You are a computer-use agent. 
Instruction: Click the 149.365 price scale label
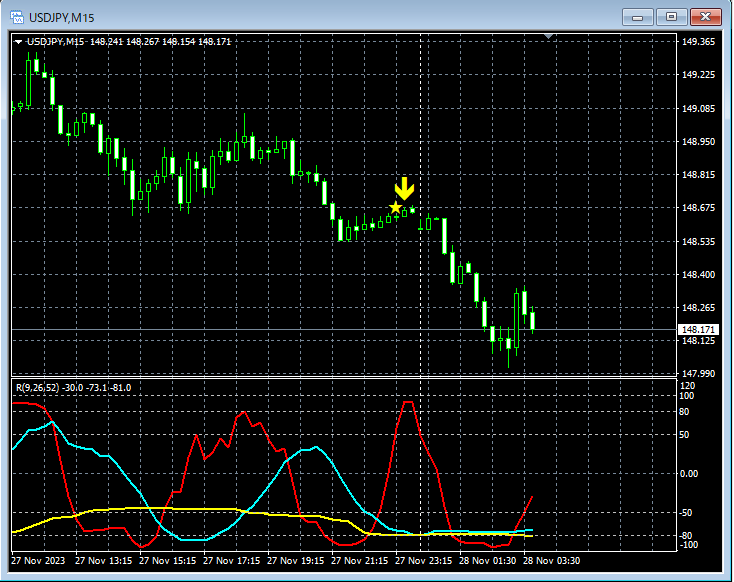pos(697,42)
